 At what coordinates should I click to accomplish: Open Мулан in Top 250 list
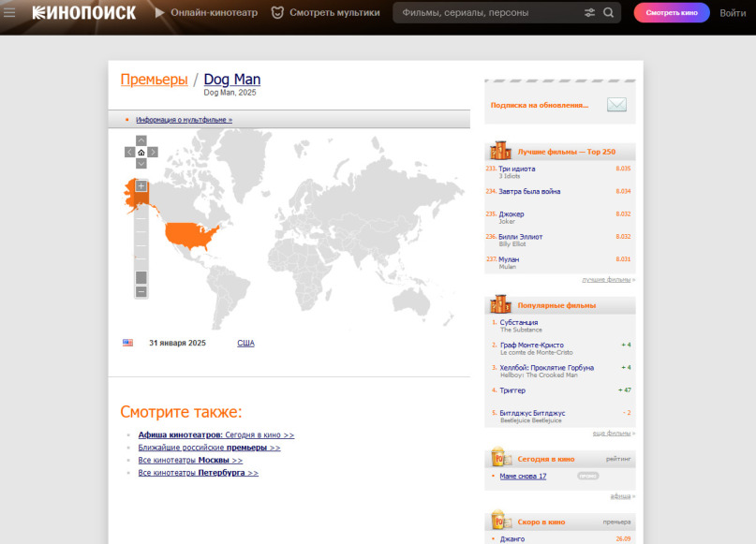509,259
